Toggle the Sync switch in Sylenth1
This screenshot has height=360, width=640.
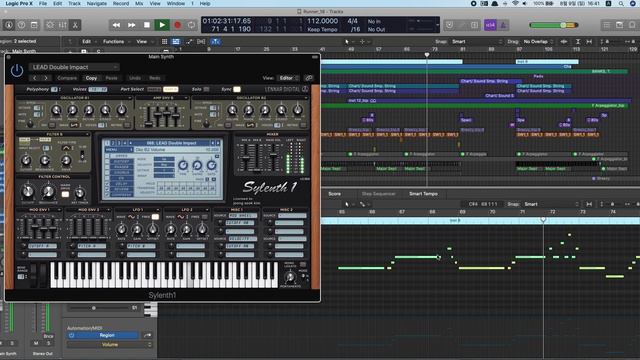point(237,89)
